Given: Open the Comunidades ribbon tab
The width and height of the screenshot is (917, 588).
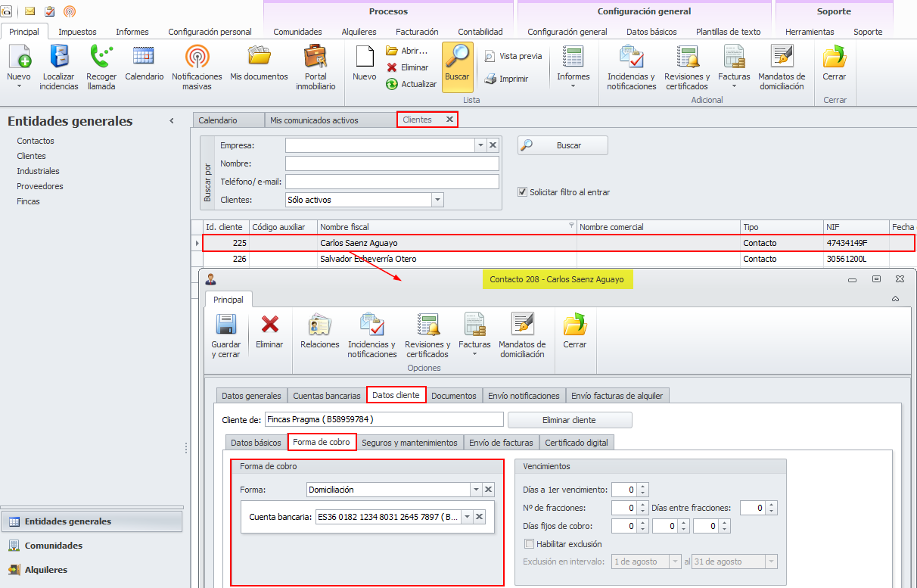Looking at the screenshot, I should point(297,32).
